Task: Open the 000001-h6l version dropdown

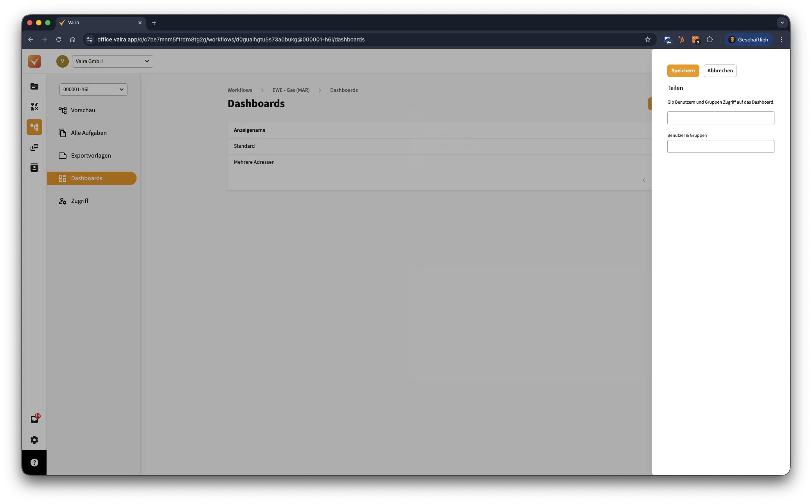Action: (x=93, y=90)
